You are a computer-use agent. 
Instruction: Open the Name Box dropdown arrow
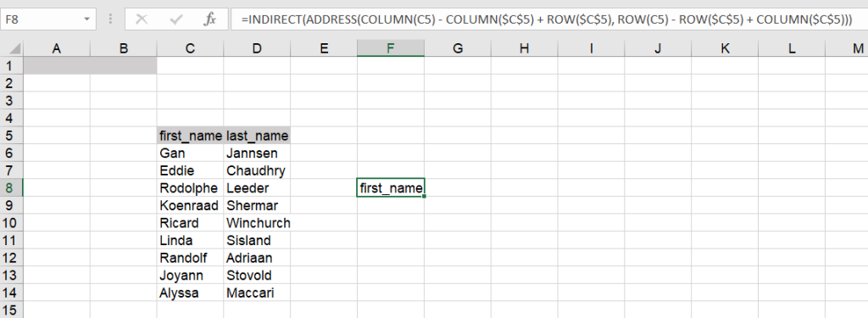coord(87,20)
